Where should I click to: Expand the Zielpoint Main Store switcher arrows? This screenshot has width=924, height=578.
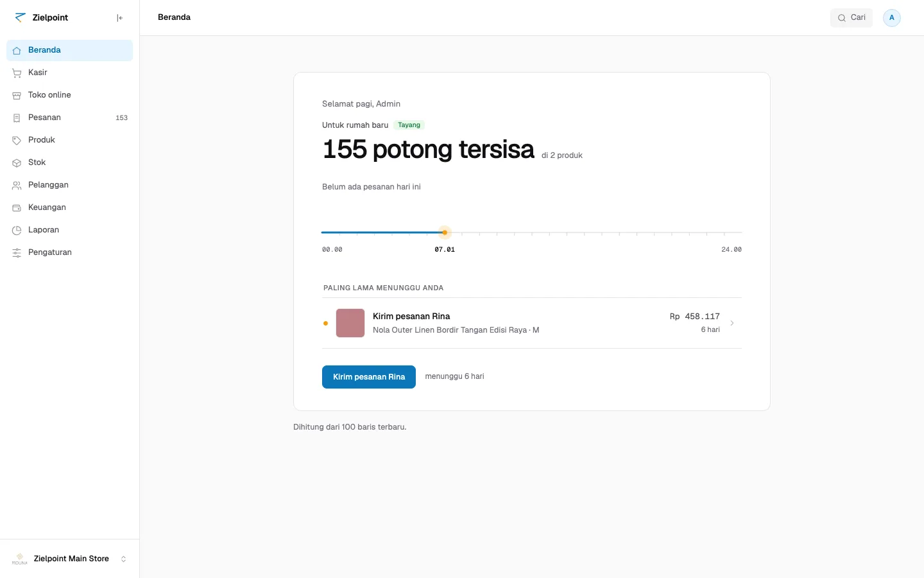pyautogui.click(x=124, y=559)
